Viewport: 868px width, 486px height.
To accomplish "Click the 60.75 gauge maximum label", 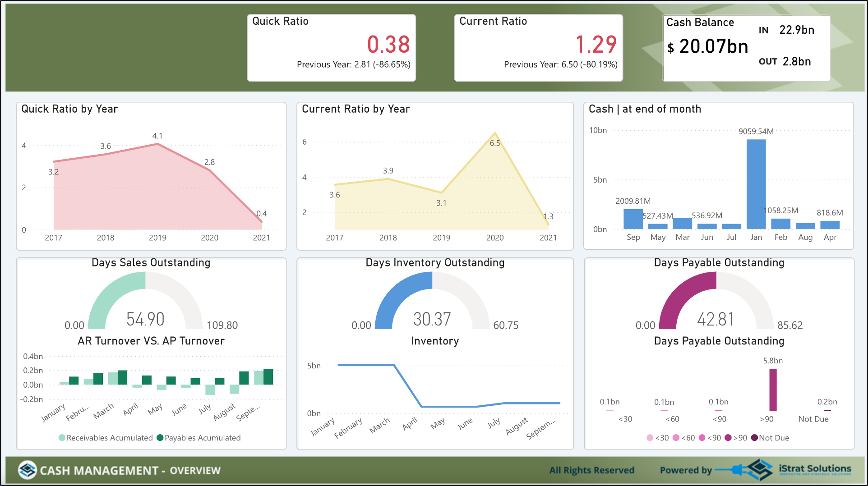I will click(506, 325).
